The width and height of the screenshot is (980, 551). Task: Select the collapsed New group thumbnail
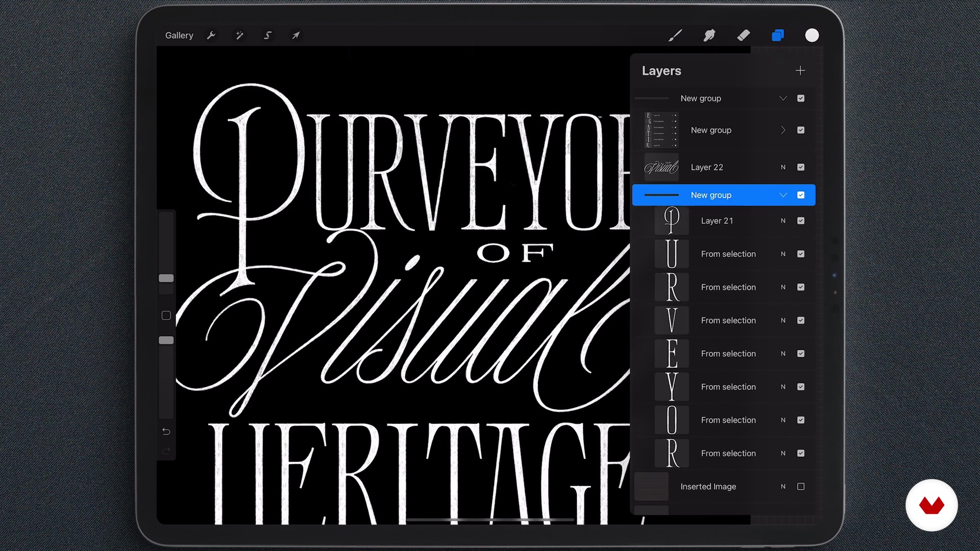(661, 130)
